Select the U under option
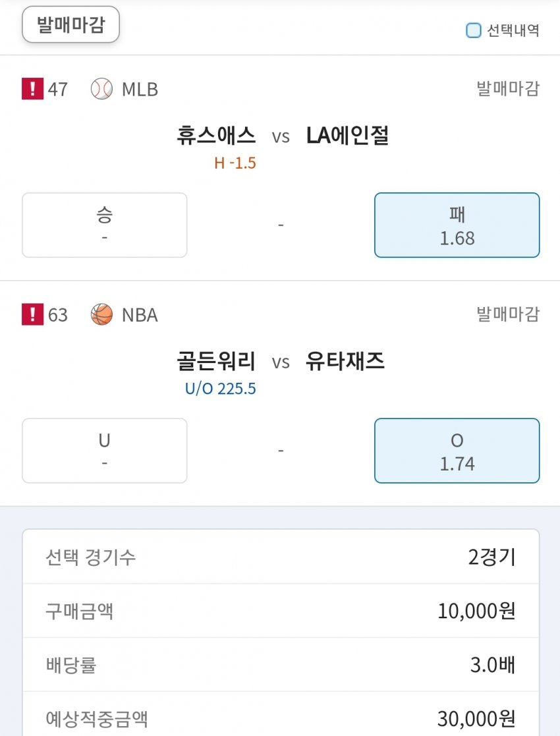560x736 pixels. point(104,451)
